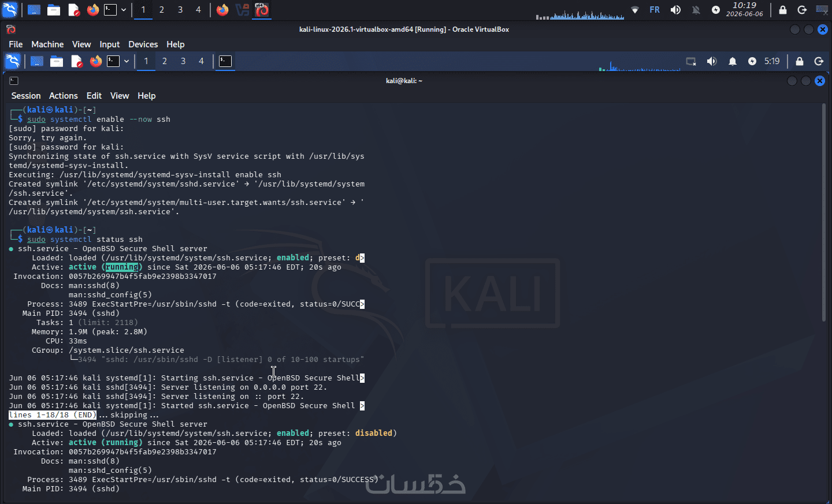Image resolution: width=832 pixels, height=504 pixels.
Task: Open the terminal Edit menu
Action: coord(94,96)
